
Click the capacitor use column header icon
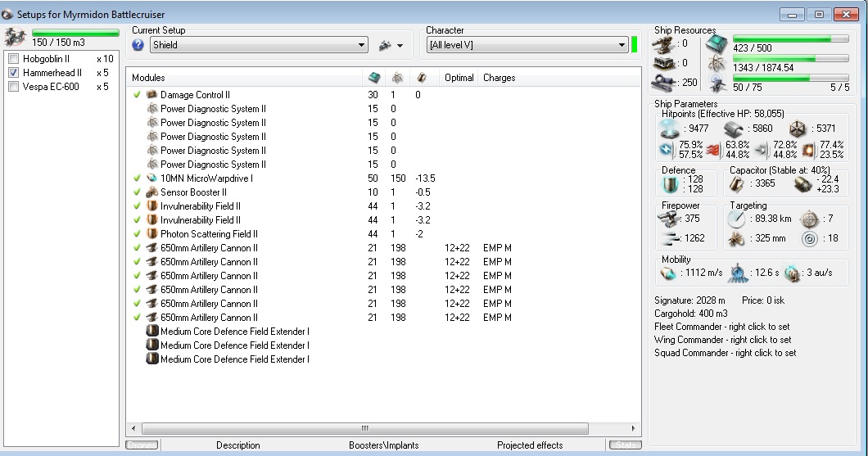[x=421, y=78]
